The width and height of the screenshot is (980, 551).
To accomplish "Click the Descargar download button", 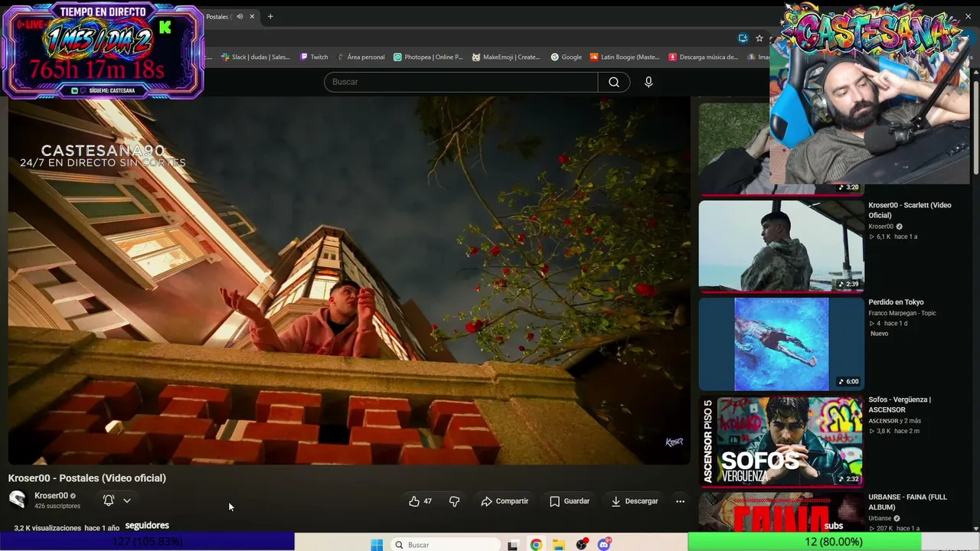I will (635, 501).
